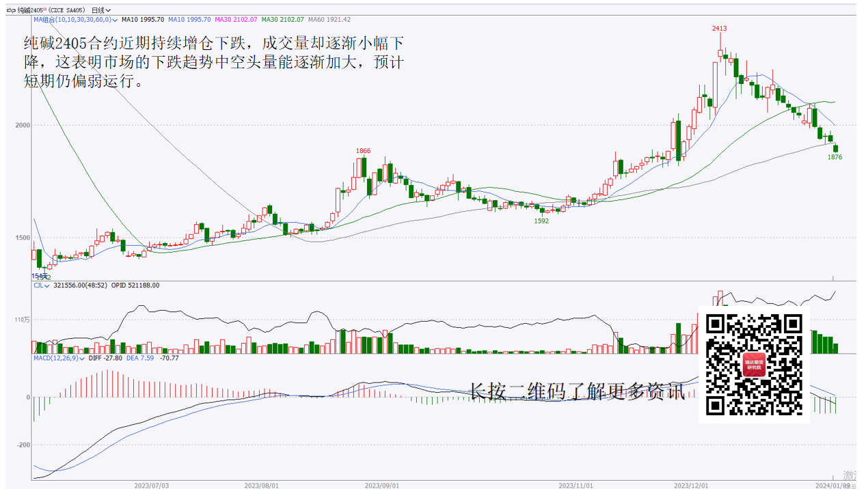Screen dimensions: 868x489
Task: Click the magenta MA30 2102.07 legend value
Action: click(236, 20)
